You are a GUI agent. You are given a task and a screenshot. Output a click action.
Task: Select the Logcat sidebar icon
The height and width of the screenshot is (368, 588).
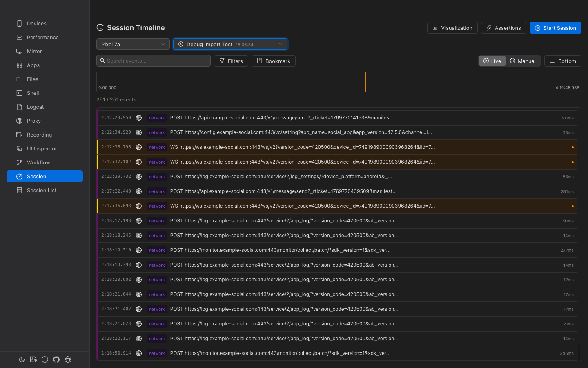pos(35,107)
